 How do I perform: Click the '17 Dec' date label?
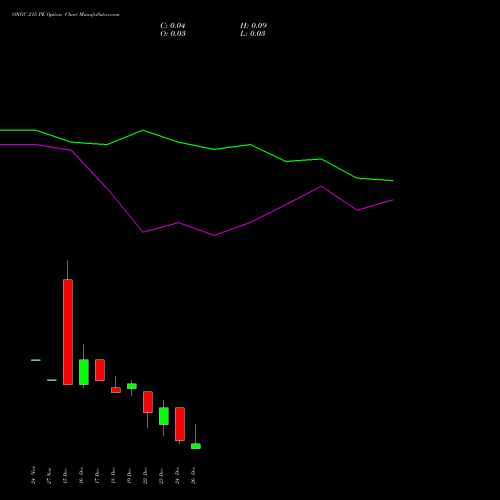pos(97,475)
